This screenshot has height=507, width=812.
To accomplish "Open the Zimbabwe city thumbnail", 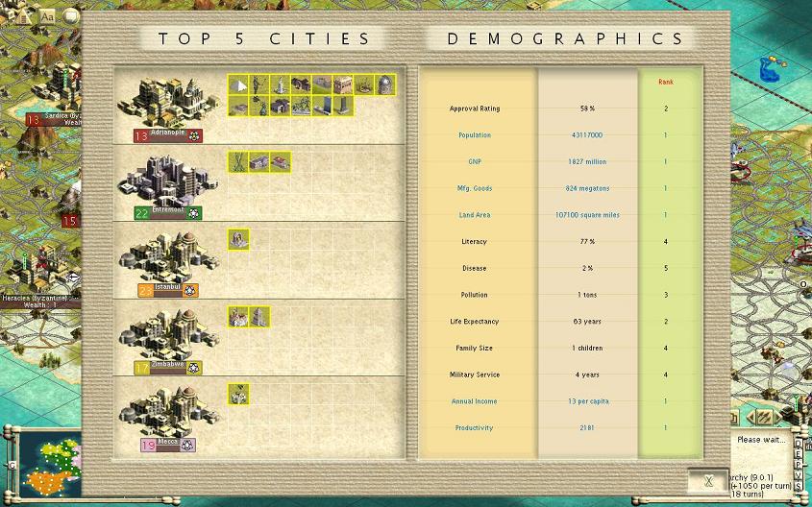I will tap(167, 335).
